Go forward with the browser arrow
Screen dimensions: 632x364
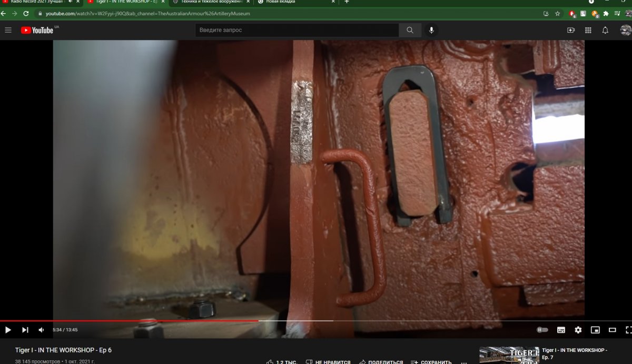pyautogui.click(x=15, y=13)
